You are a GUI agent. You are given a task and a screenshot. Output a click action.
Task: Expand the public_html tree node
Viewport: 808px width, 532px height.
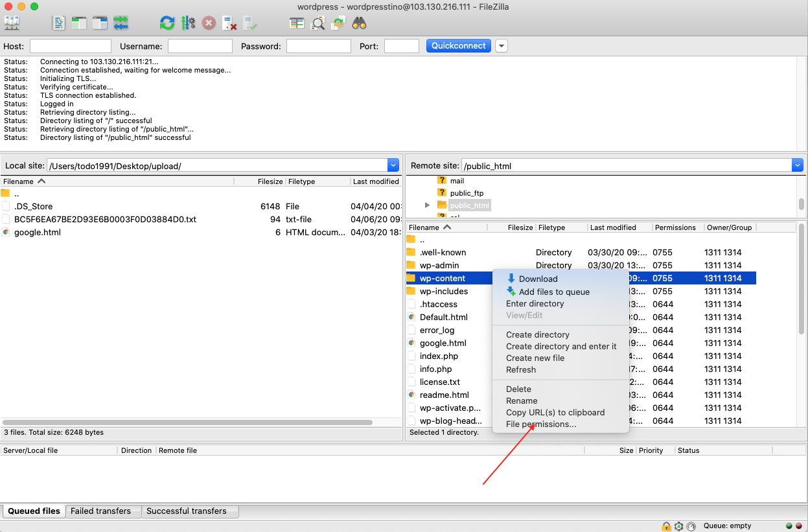[x=427, y=205]
